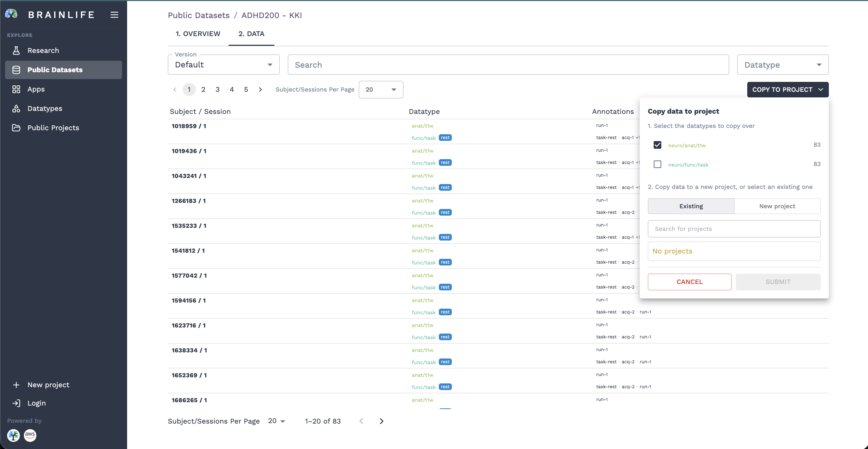The height and width of the screenshot is (449, 868).
Task: Click the neuro/anat/t1w datatype link
Action: tap(687, 145)
